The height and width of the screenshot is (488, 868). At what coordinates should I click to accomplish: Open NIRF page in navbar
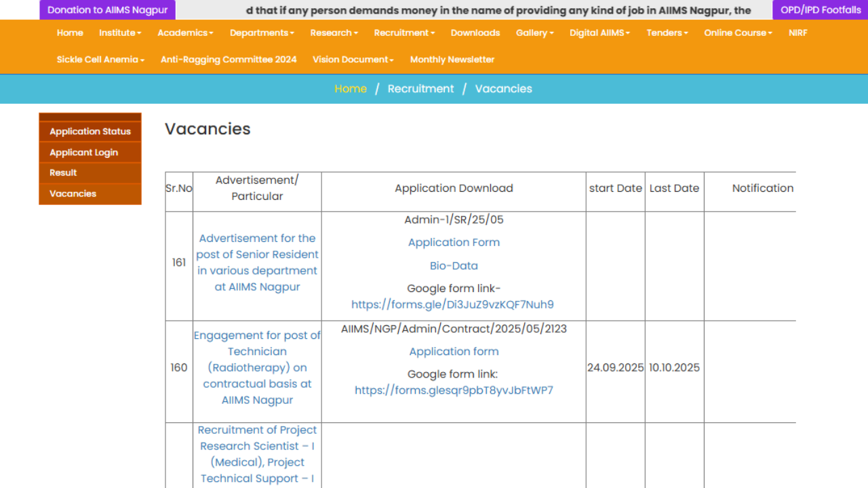[x=797, y=33]
